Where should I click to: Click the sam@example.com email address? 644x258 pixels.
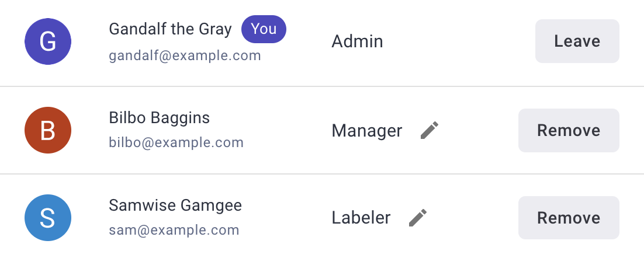174,230
